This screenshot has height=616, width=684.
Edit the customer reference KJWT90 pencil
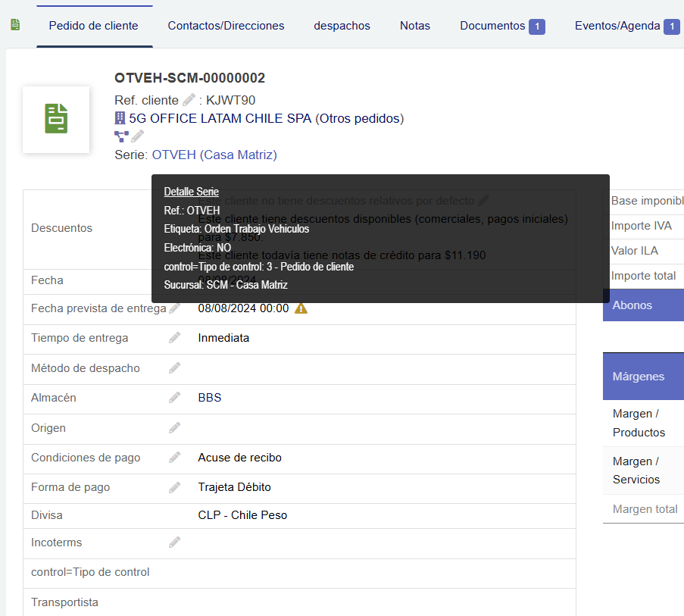[x=189, y=100]
